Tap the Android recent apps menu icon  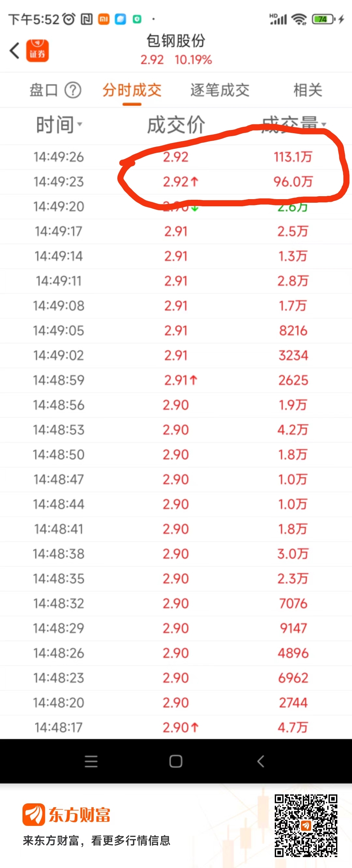91,761
